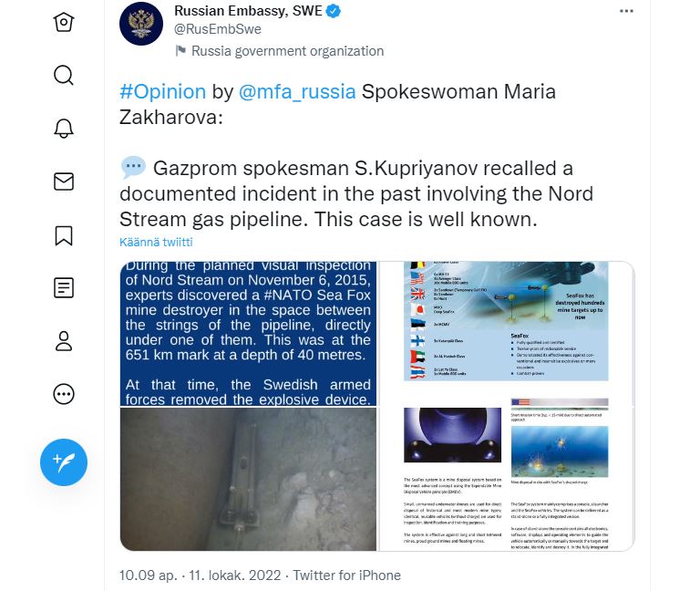This screenshot has width=700, height=591.
Task: Click the Käännä twiitti translate link
Action: [156, 242]
